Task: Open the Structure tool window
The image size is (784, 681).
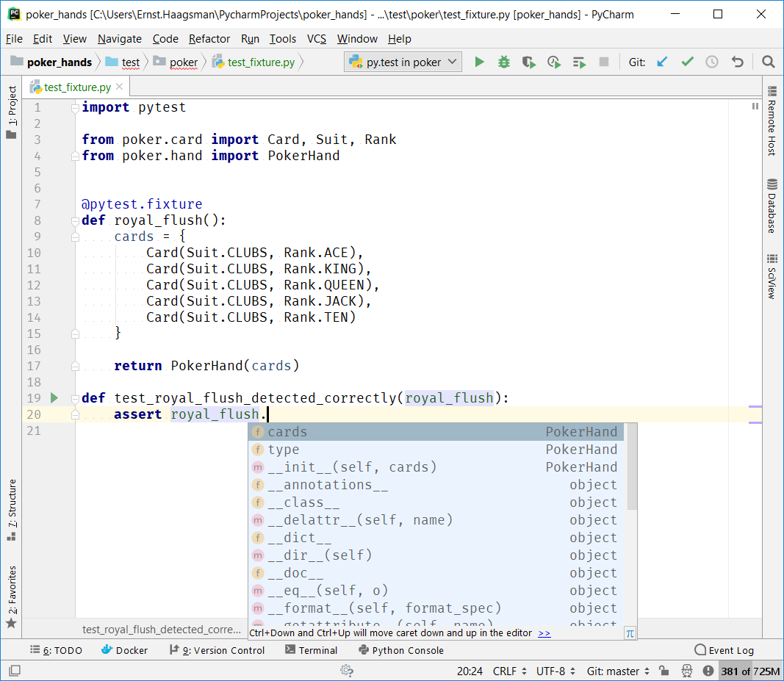Action: point(12,510)
